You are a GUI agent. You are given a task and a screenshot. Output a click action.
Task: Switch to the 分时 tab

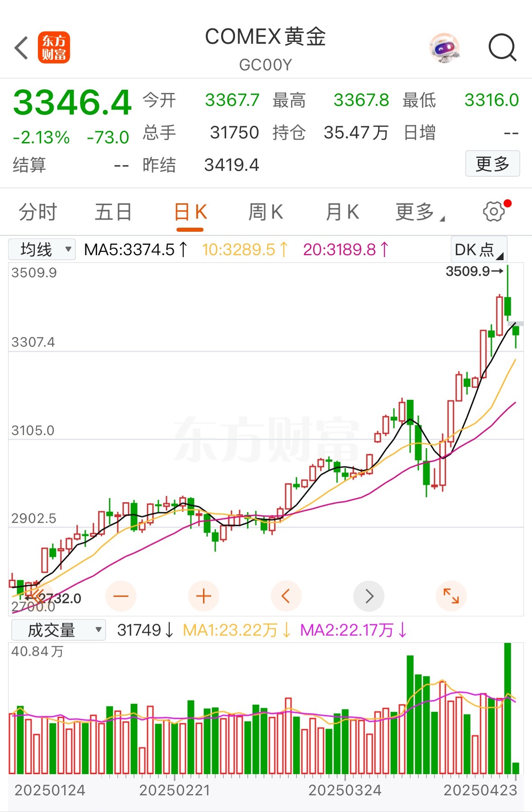(x=38, y=212)
